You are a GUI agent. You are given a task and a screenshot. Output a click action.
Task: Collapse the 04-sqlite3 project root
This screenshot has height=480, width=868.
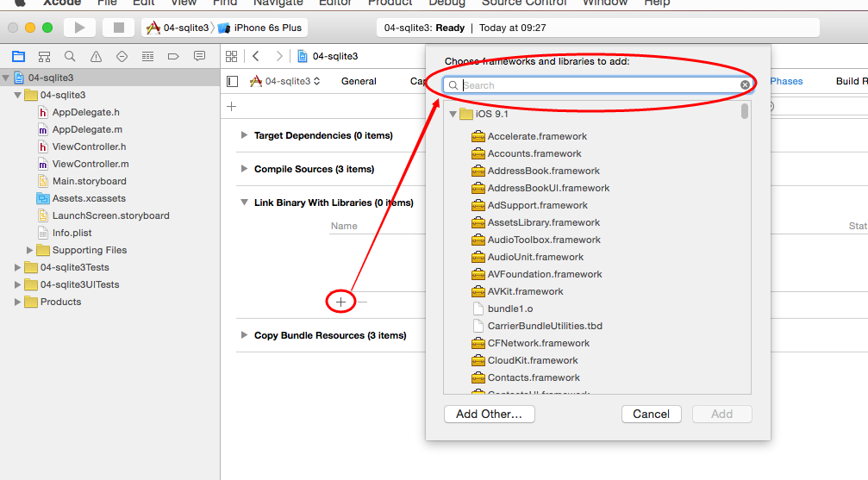click(x=6, y=78)
